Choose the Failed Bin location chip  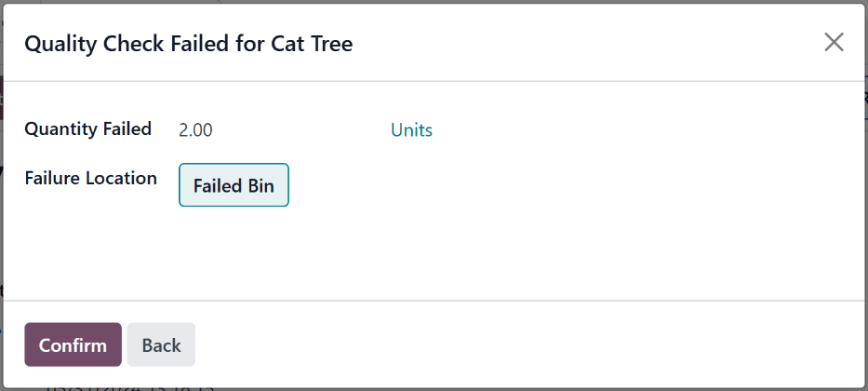click(234, 185)
